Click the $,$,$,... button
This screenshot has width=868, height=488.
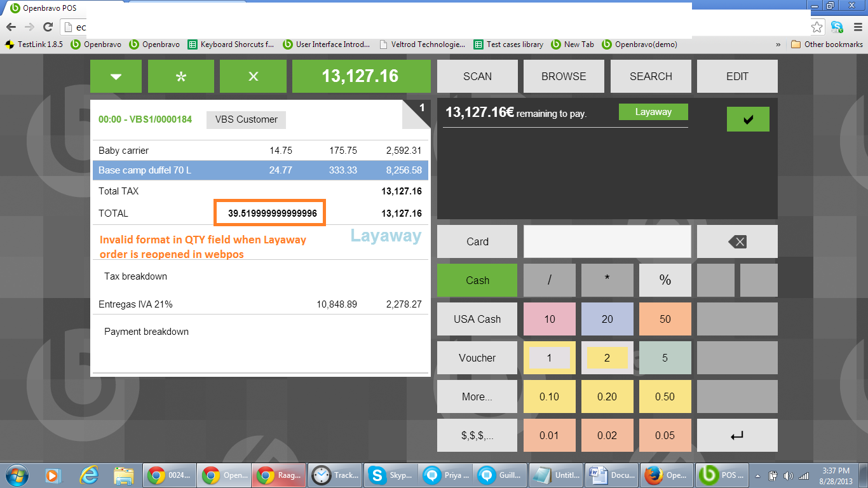pos(477,435)
